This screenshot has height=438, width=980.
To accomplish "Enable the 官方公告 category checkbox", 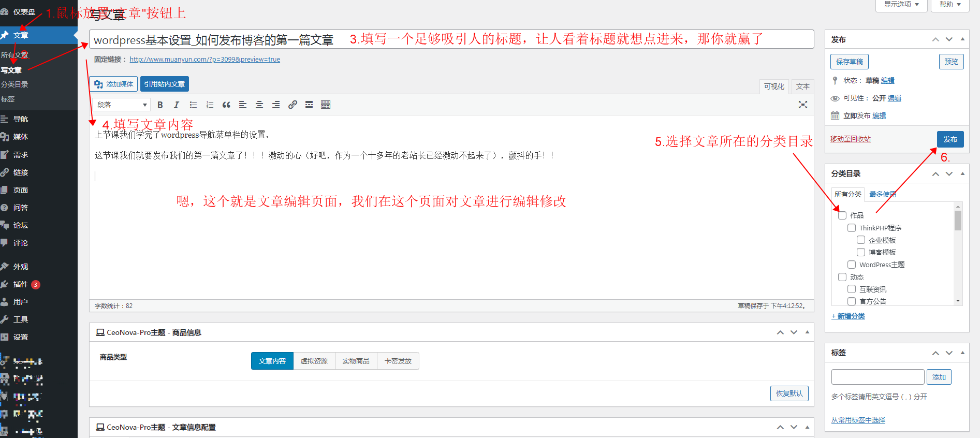I will click(852, 301).
